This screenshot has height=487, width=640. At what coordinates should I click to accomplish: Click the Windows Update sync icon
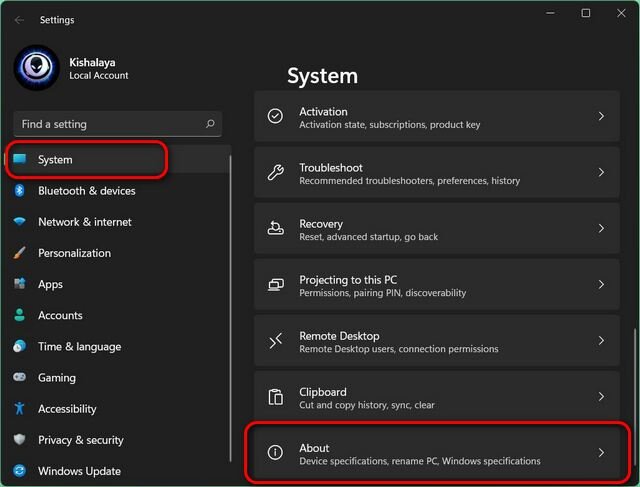coord(19,471)
